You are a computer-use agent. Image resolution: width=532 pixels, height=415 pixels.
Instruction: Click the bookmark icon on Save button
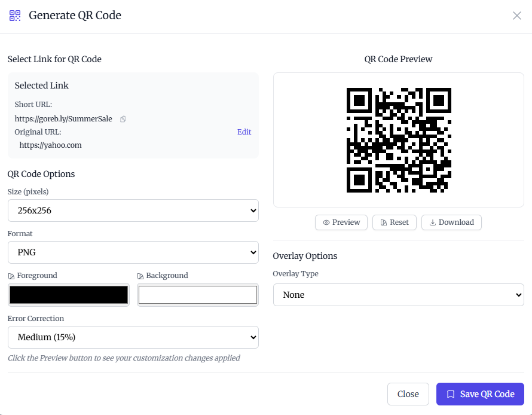[x=451, y=394]
